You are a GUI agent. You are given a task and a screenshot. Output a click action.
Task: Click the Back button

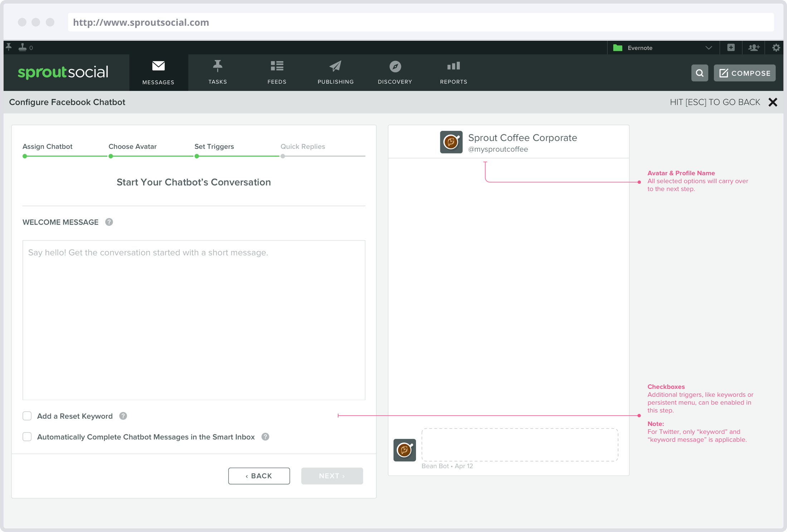point(259,476)
